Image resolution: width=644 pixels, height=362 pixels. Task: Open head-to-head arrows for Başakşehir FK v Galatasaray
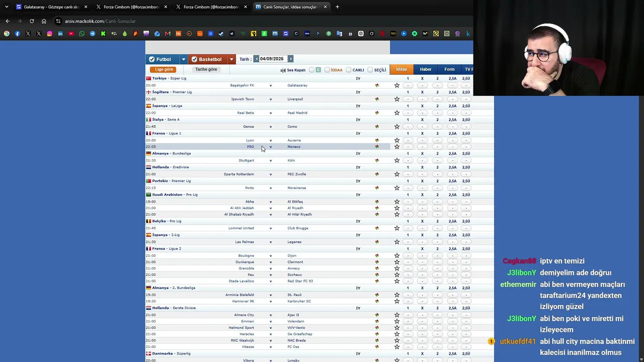[377, 85]
